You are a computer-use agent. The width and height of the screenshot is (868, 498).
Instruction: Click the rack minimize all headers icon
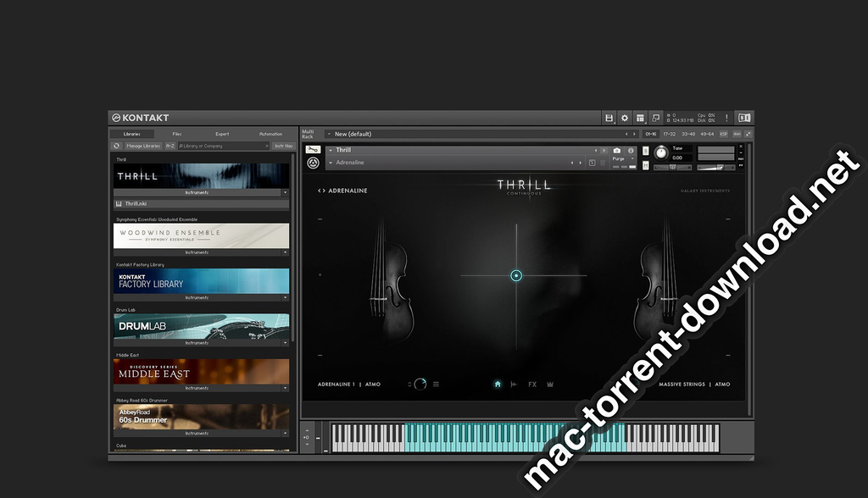(748, 134)
